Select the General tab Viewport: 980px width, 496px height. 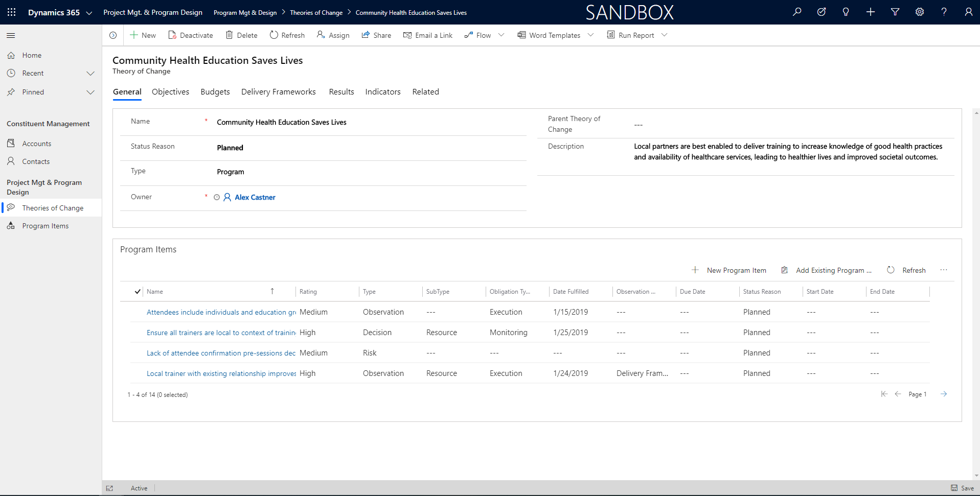(127, 92)
